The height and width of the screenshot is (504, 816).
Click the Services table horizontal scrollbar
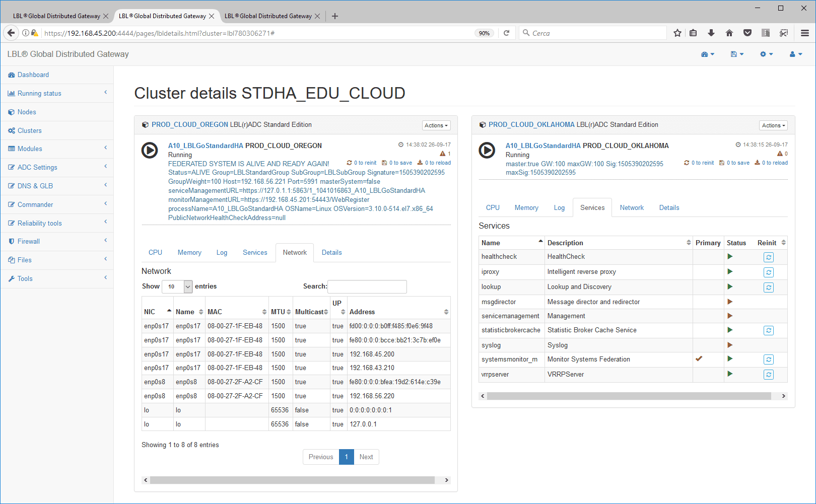(629, 396)
